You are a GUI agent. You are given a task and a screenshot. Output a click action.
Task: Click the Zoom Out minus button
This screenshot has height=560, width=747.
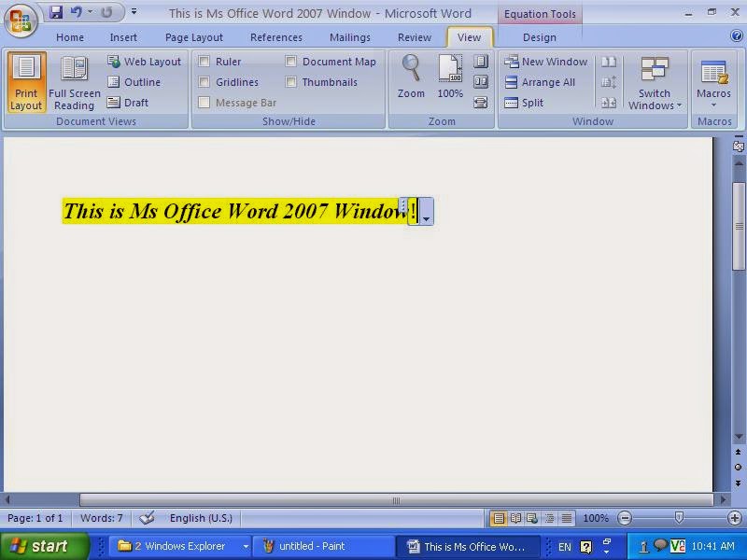[625, 518]
